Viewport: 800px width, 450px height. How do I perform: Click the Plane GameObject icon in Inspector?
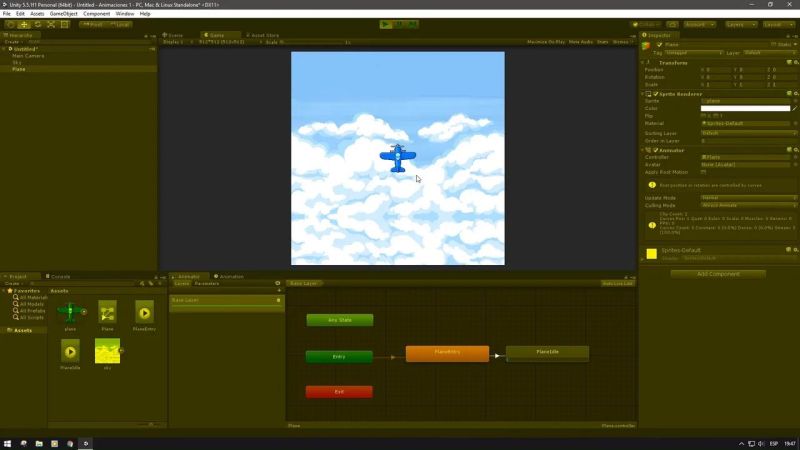pyautogui.click(x=646, y=46)
